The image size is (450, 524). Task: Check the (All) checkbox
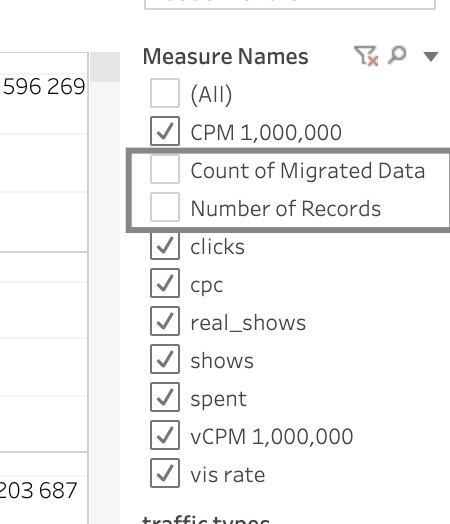165,93
